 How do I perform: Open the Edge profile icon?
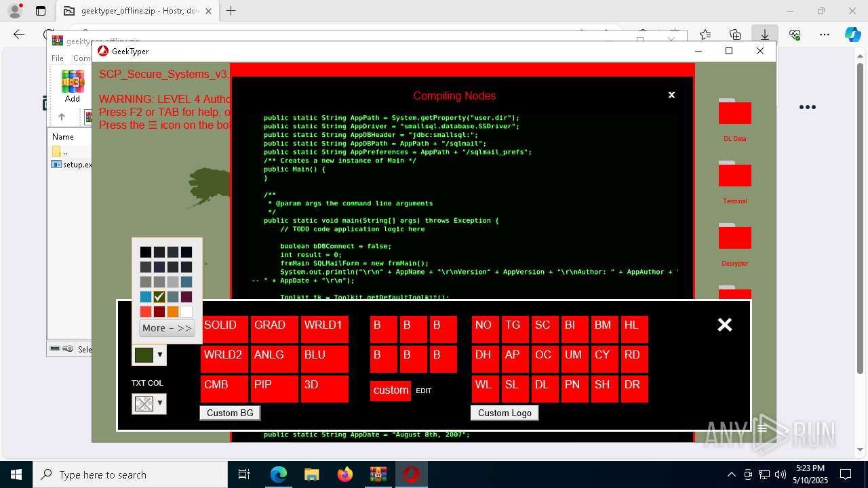click(x=14, y=11)
